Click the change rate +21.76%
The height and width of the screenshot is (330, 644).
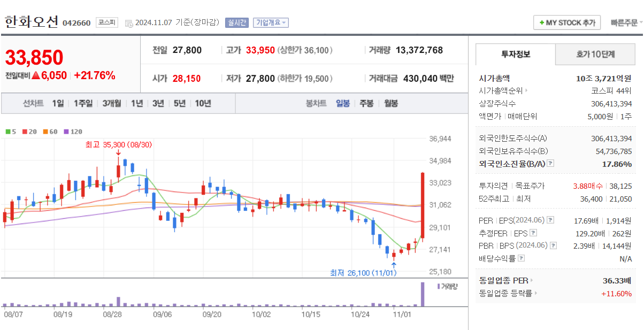[95, 75]
